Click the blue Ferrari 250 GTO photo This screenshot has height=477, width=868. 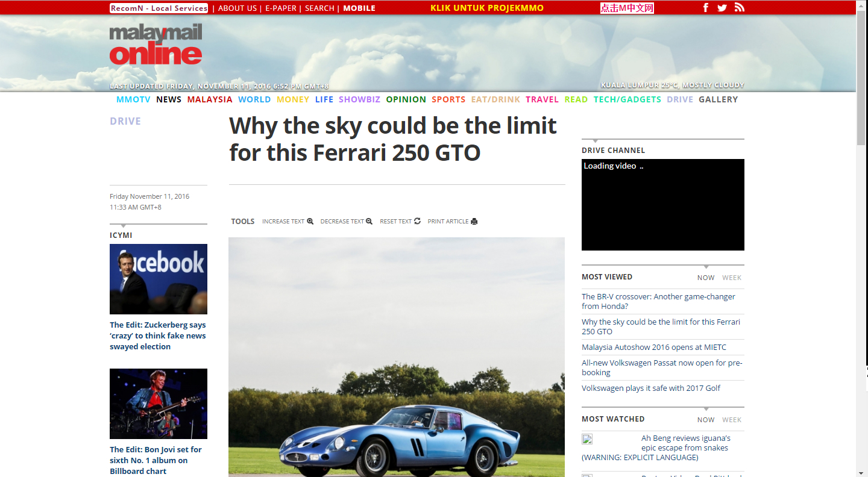point(397,357)
